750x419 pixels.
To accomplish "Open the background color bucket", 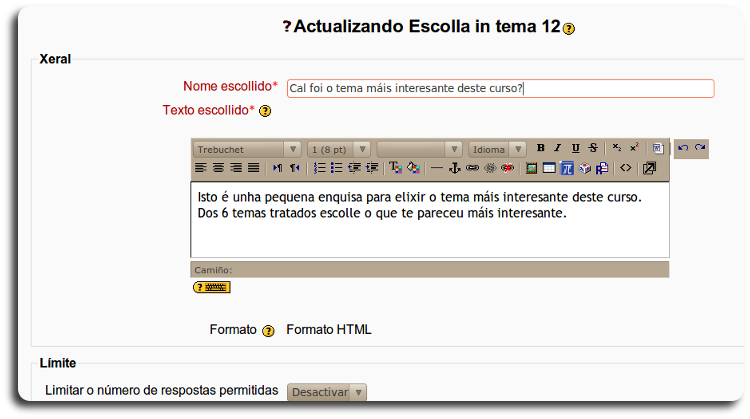I will [x=413, y=168].
